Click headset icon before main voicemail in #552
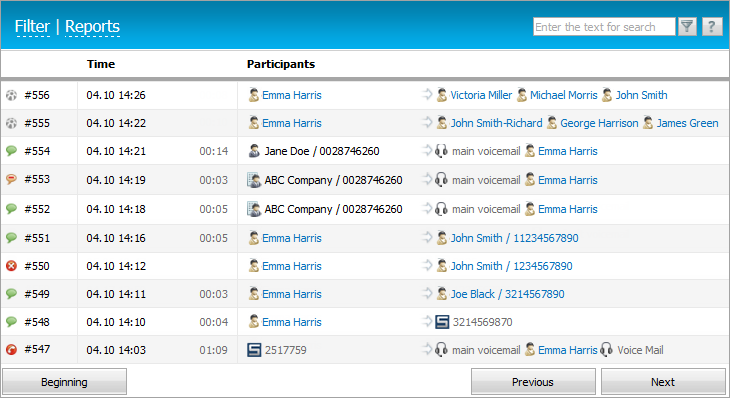The image size is (730, 398). pos(441,209)
